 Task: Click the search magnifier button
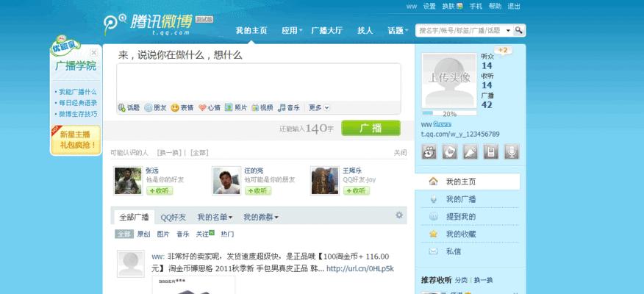(x=519, y=30)
